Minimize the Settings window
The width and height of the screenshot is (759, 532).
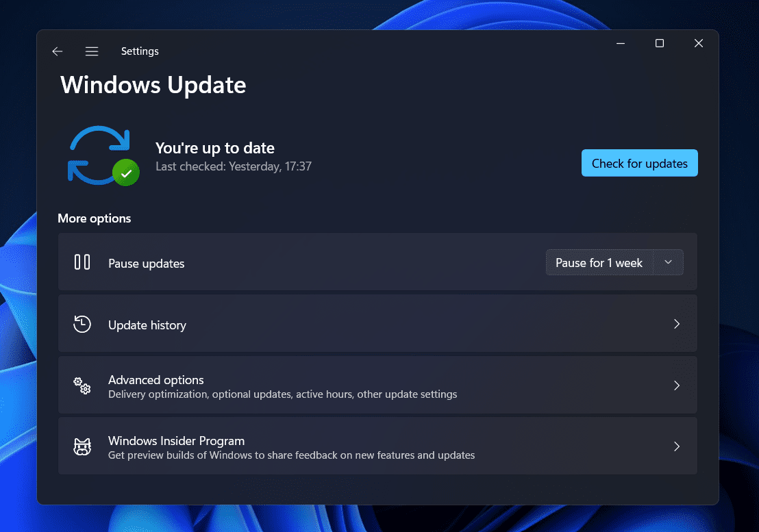coord(621,44)
